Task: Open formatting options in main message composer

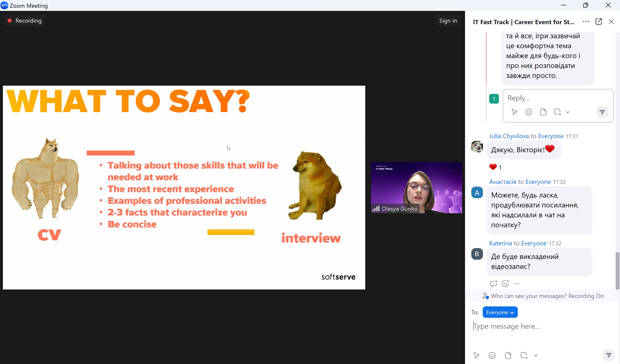Action: 476,355
